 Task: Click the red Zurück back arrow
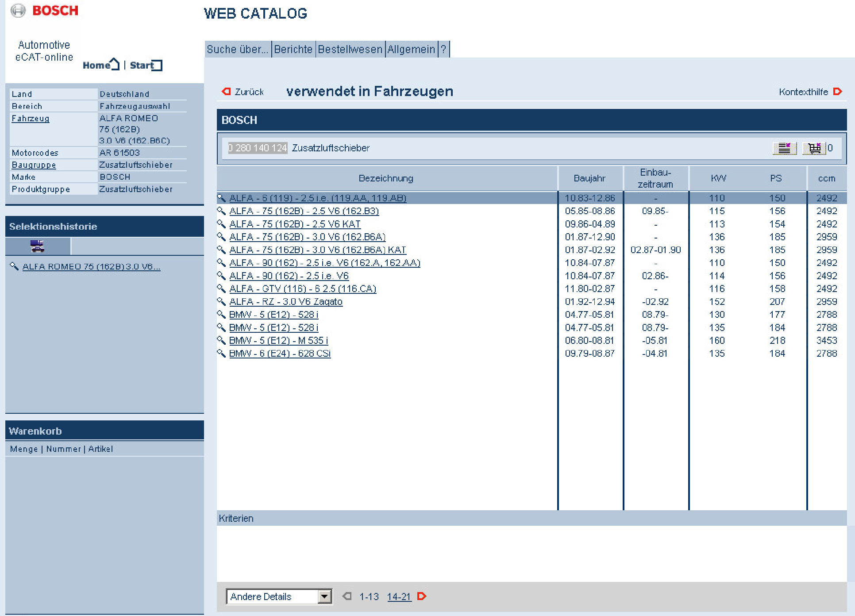click(226, 91)
